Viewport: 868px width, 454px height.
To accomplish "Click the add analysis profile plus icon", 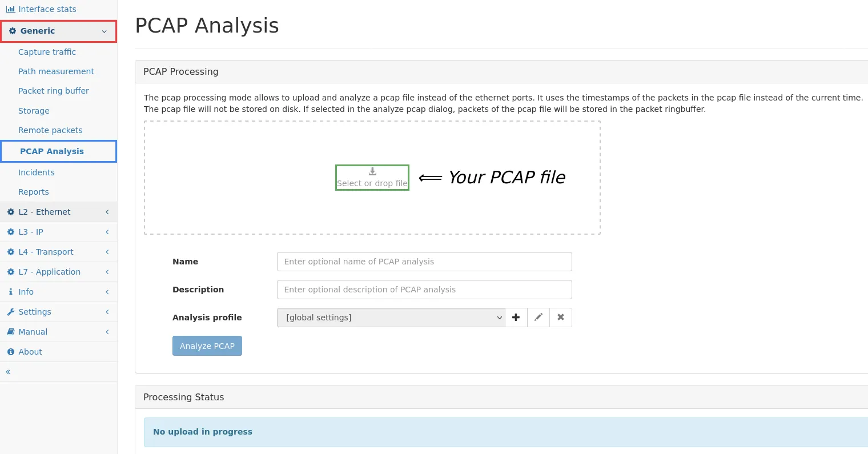I will [x=516, y=318].
